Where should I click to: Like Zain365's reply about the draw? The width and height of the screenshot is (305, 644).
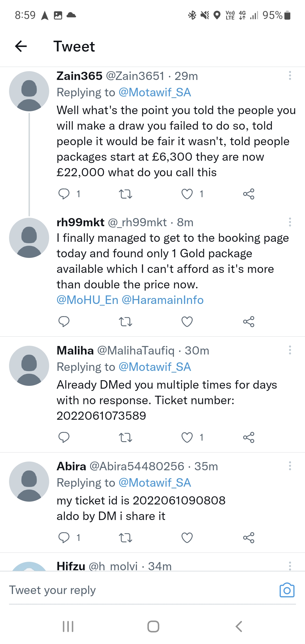tap(187, 194)
